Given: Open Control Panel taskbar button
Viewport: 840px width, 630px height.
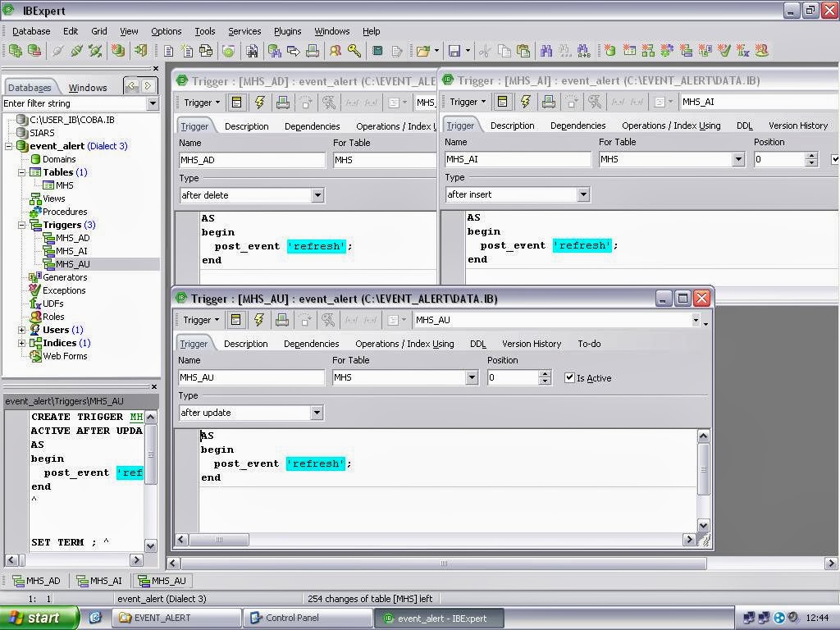Looking at the screenshot, I should pos(307,618).
